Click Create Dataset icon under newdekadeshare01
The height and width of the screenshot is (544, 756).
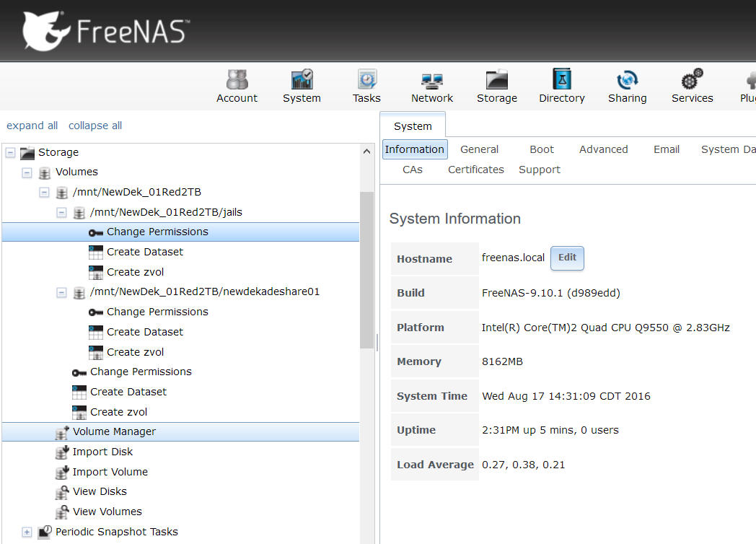click(x=96, y=333)
